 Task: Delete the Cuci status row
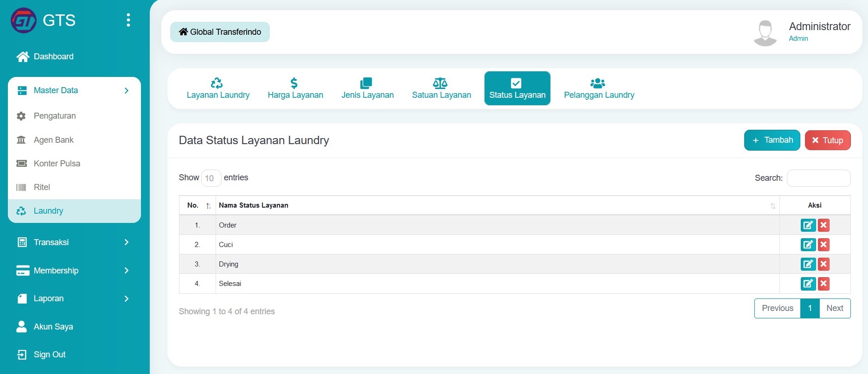click(x=823, y=245)
